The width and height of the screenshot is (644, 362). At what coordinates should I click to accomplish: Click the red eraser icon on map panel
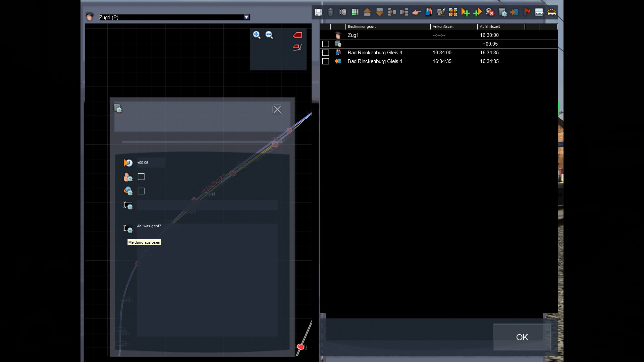pos(298,35)
